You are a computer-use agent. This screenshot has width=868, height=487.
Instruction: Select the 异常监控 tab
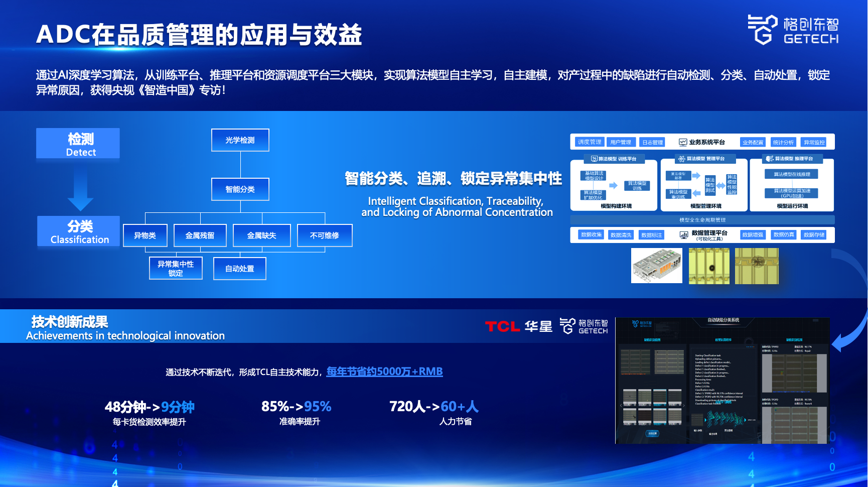pos(814,142)
